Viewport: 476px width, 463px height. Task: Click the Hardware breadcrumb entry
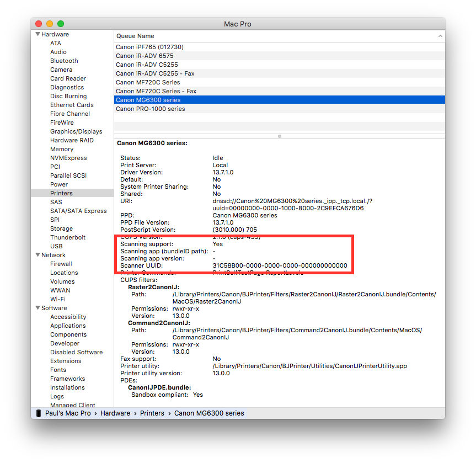(115, 413)
